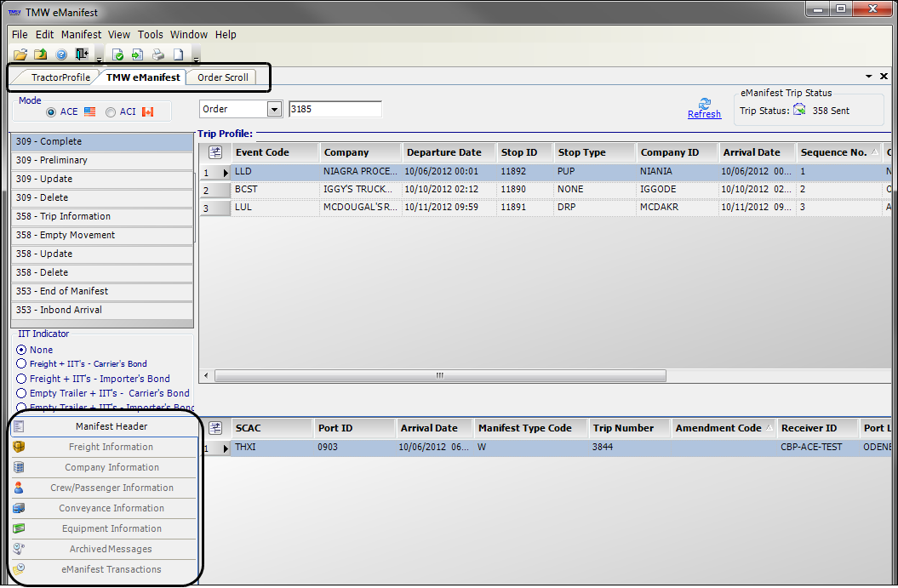
Task: Choose Freight + IIT's Carrier's Bond option
Action: (x=22, y=364)
